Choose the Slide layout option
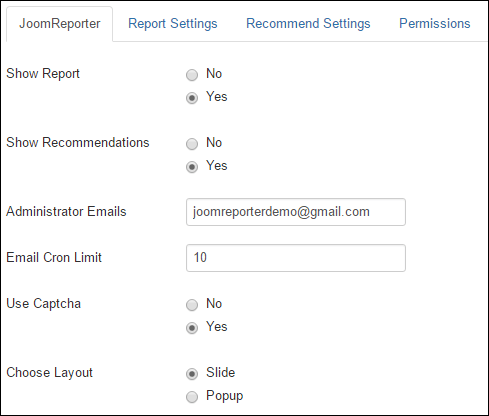Viewport: 489px width, 416px height. click(x=192, y=374)
